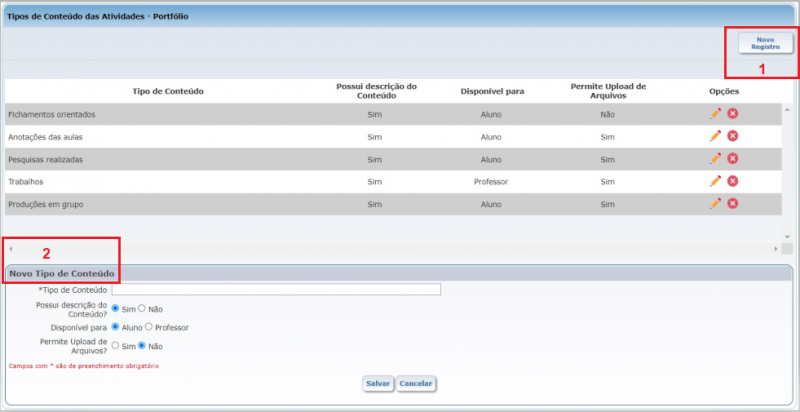This screenshot has height=412, width=800.
Task: Click the table's vertical scrollbar up arrow
Action: tap(787, 110)
